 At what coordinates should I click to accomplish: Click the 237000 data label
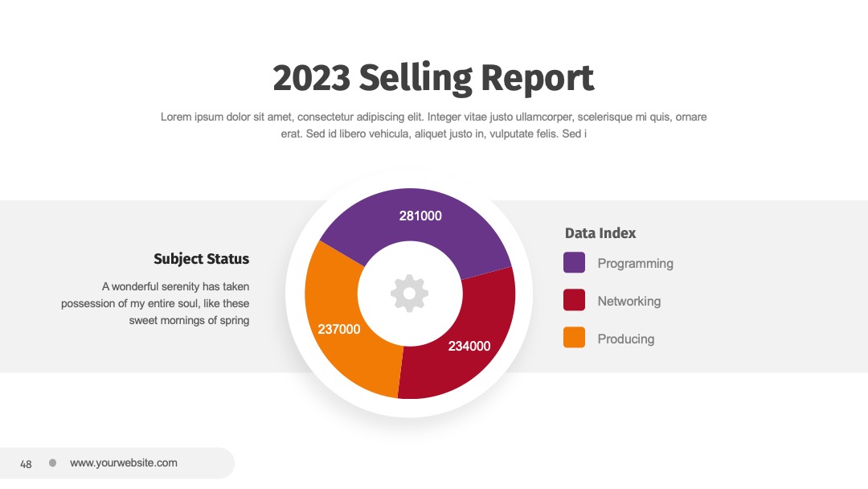click(x=339, y=330)
